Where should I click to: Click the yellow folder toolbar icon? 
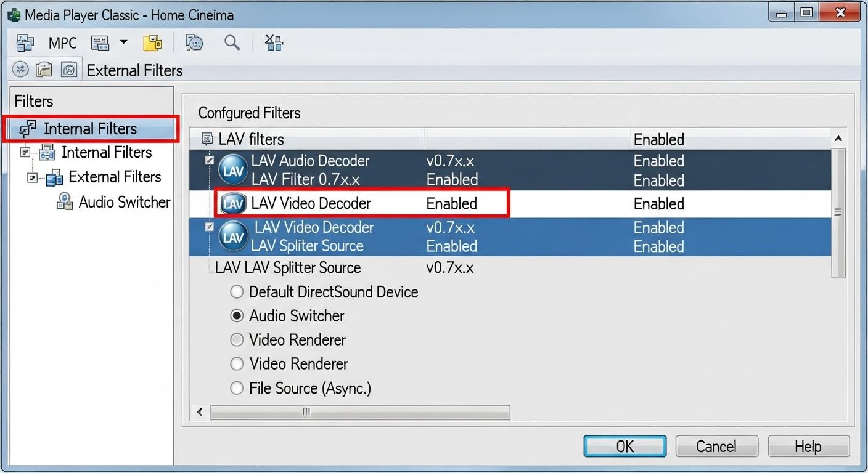152,43
